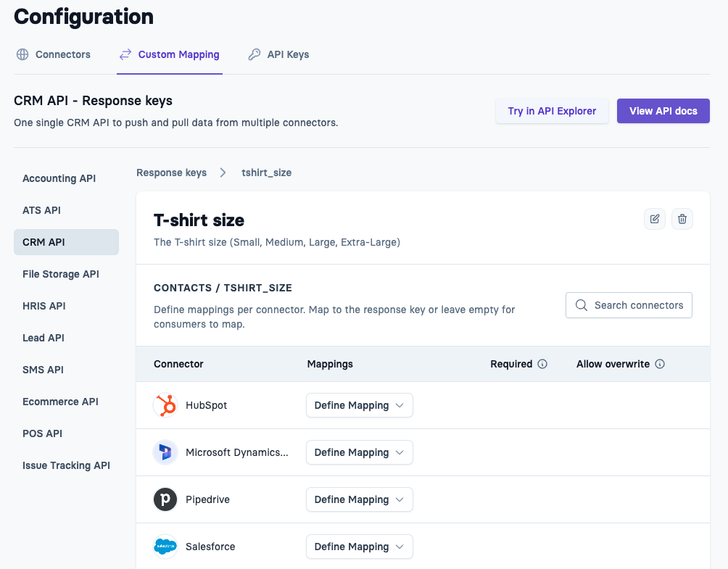
Task: Click the Required column header text
Action: pyautogui.click(x=511, y=364)
